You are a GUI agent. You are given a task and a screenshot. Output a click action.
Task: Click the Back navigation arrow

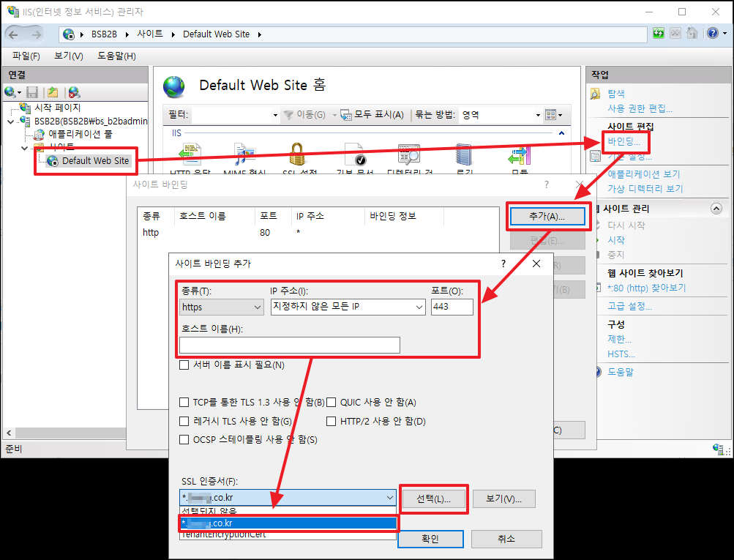[x=13, y=34]
